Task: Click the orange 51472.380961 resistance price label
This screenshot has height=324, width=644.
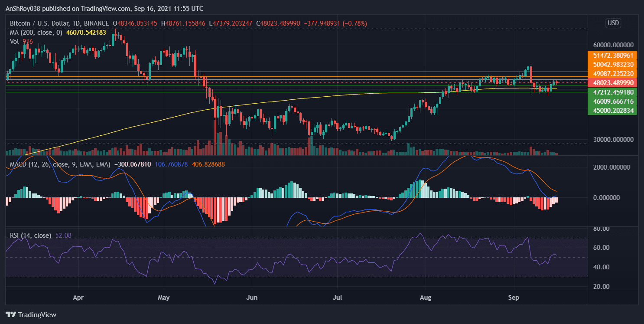Action: [x=612, y=56]
